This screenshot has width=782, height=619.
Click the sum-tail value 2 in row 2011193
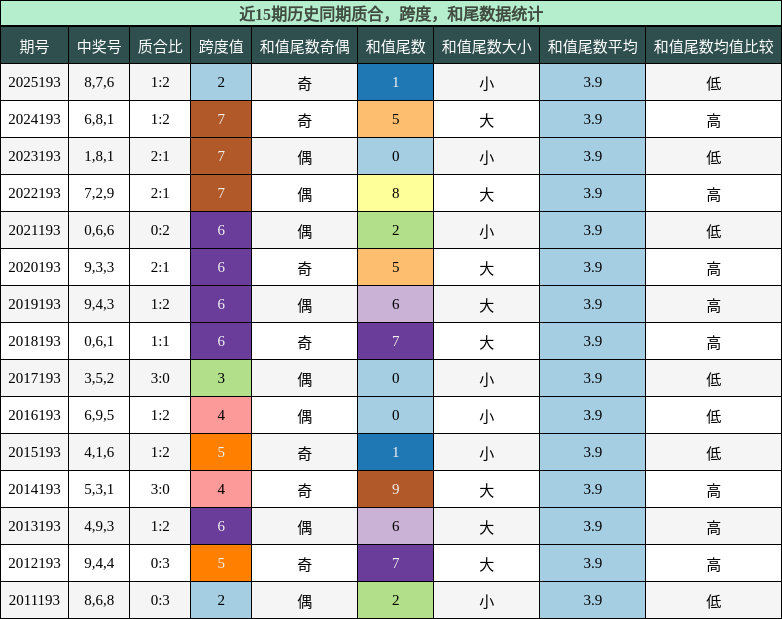tap(395, 600)
